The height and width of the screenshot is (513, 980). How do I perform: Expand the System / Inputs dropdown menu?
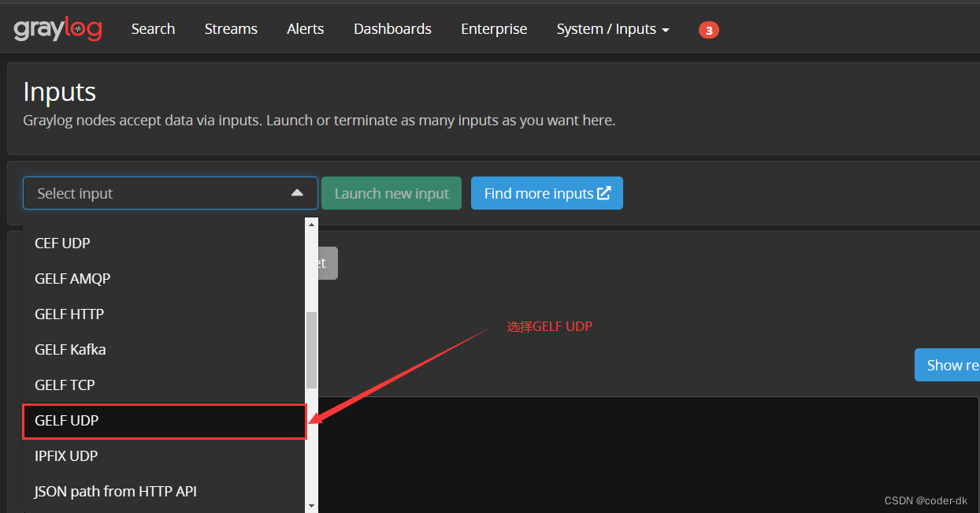(x=613, y=29)
